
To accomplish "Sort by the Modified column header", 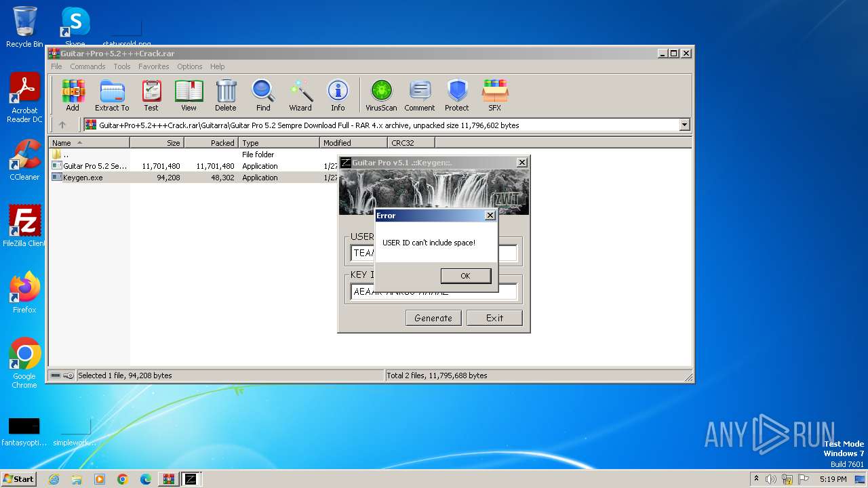I will (353, 143).
